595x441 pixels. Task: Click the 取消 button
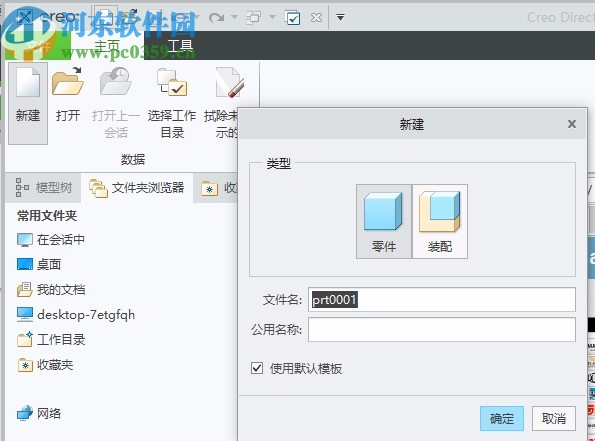(x=554, y=419)
